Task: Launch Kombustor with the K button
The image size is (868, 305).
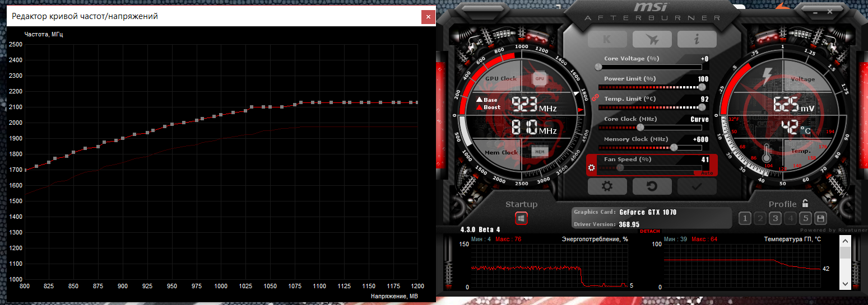Action: (607, 39)
